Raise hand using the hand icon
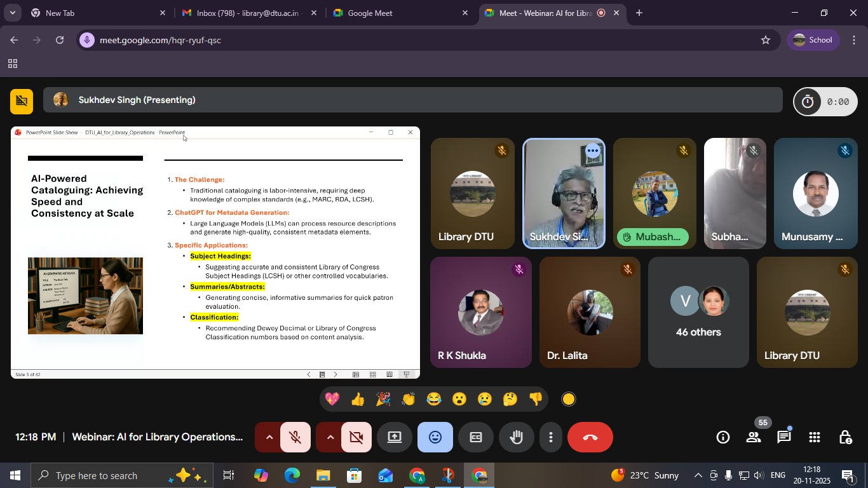868x488 pixels. [x=516, y=437]
